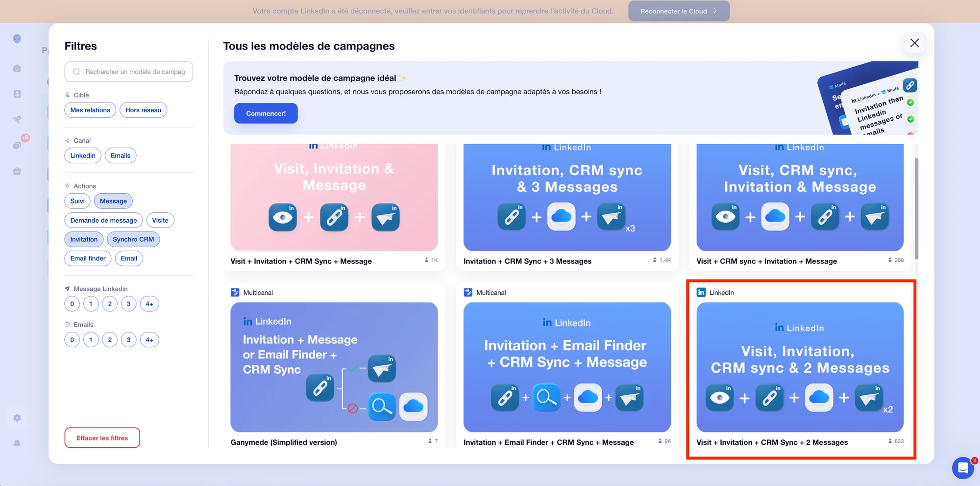Open messages icon with 45 badge
980x486 pixels.
pos(17,145)
